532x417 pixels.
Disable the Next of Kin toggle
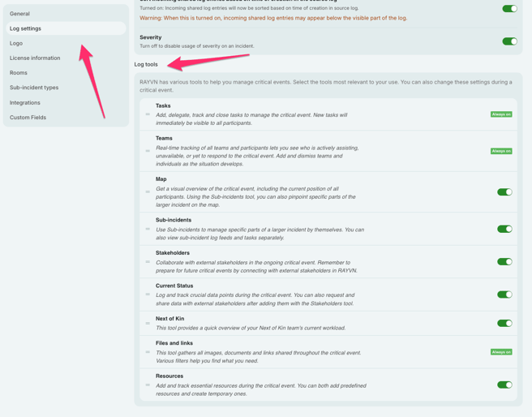pos(504,323)
